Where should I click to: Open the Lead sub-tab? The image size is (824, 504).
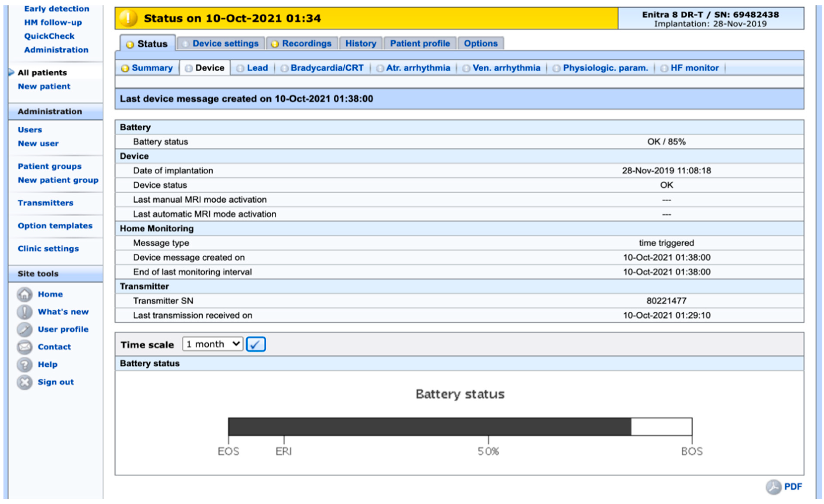pos(257,68)
